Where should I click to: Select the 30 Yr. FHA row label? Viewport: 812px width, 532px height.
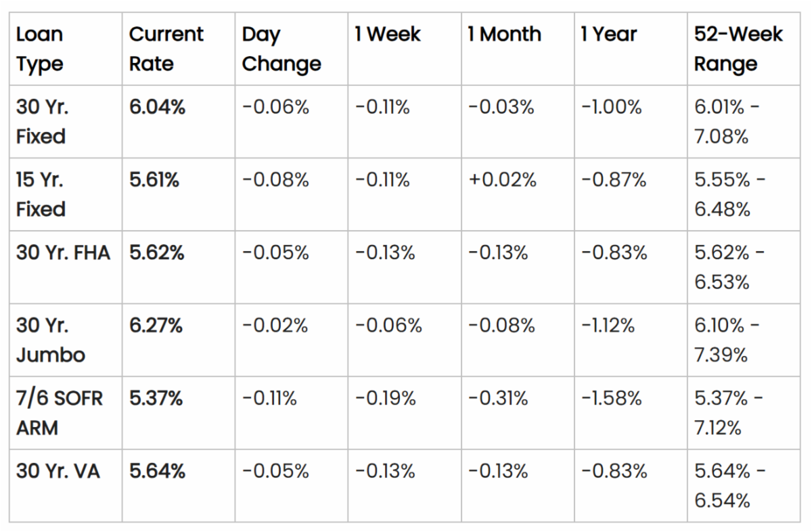click(63, 252)
